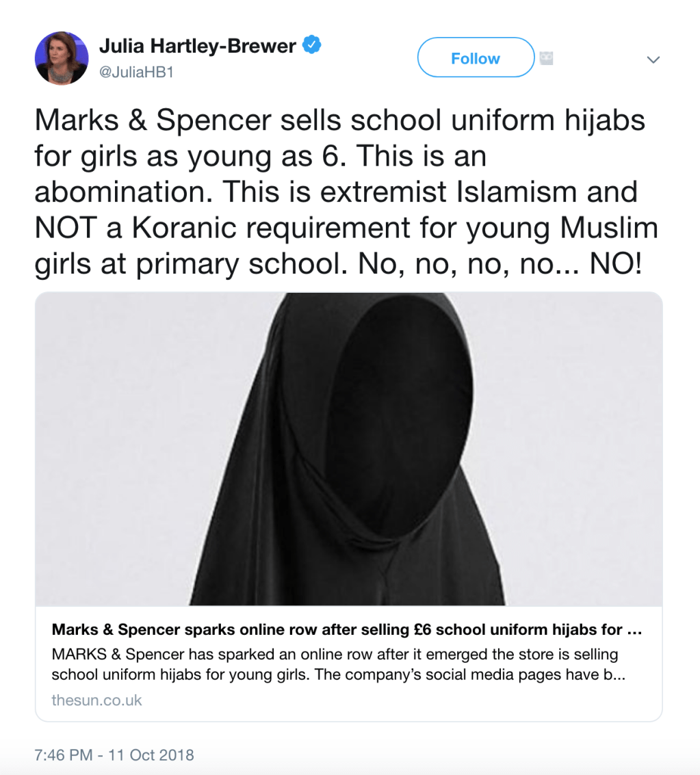The height and width of the screenshot is (775, 700).
Task: Click the Follow button
Action: click(x=475, y=57)
